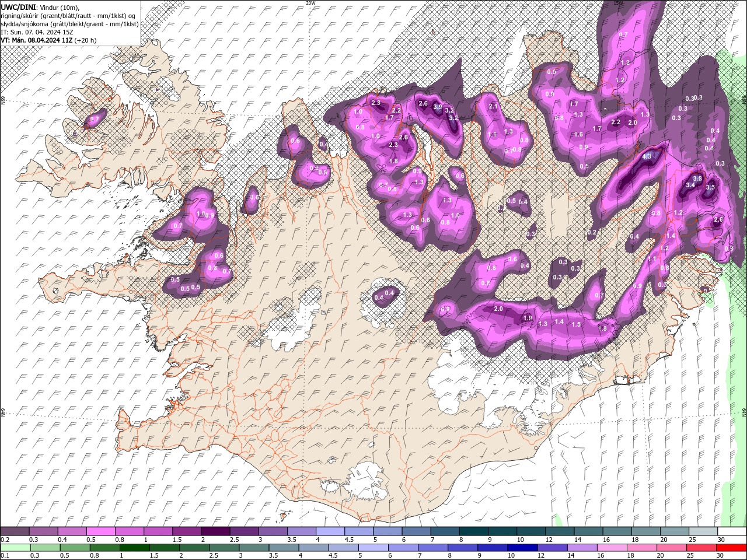Click the 'slydda/snjókoma' legend description line
Image resolution: width=747 pixels, height=560 pixels.
[69, 24]
